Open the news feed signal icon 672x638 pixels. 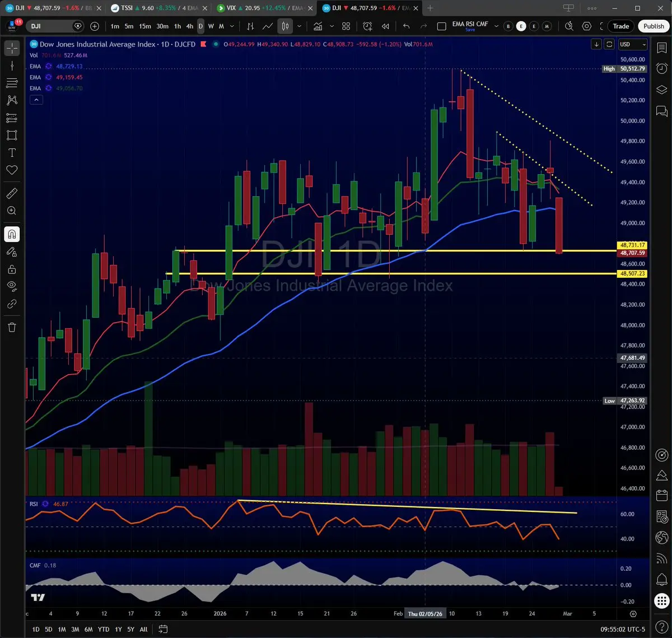(661, 558)
